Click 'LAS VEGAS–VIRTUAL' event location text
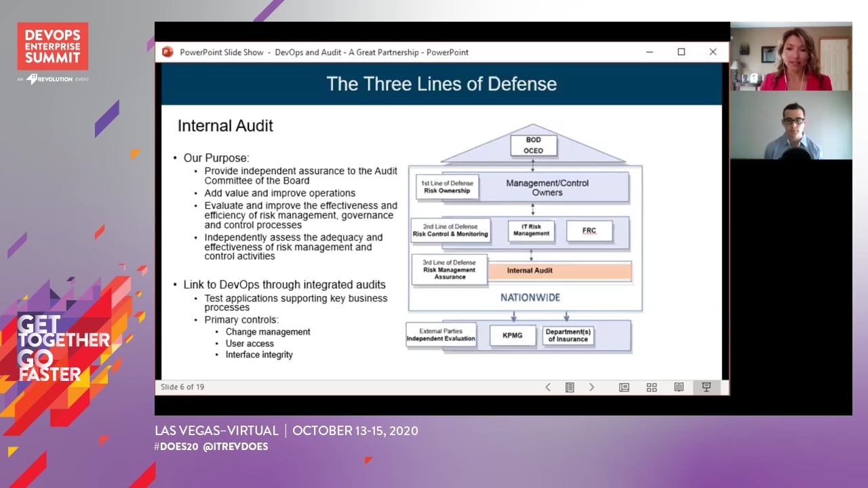Image resolution: width=868 pixels, height=488 pixels. [216, 431]
